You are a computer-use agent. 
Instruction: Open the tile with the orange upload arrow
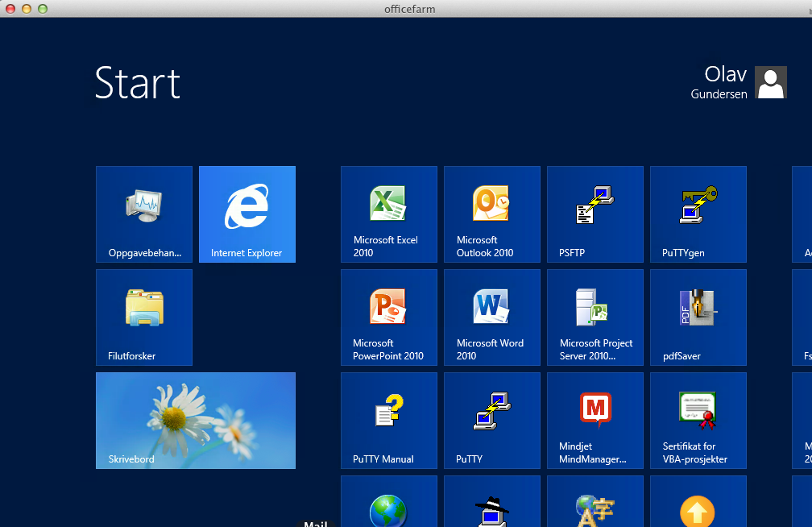(698, 501)
